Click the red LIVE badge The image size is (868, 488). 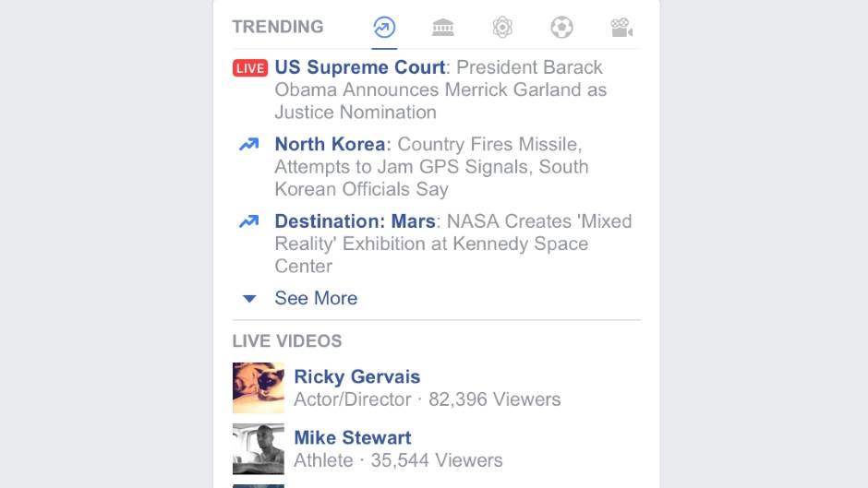[250, 68]
